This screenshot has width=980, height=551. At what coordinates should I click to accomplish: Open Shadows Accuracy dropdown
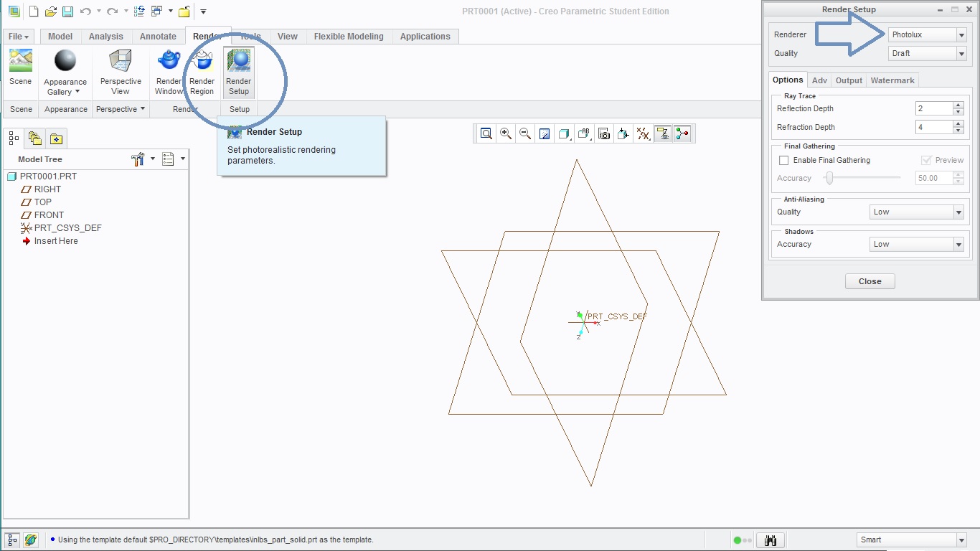point(917,244)
